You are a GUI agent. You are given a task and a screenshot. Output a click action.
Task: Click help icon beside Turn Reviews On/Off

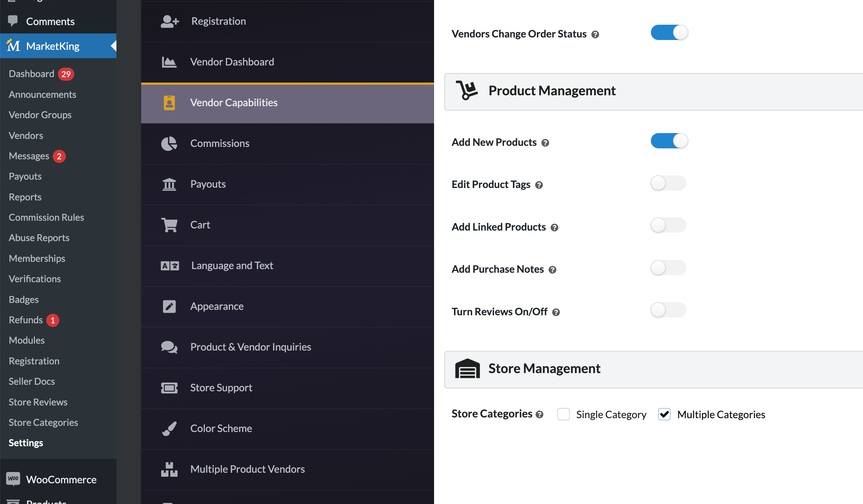pyautogui.click(x=556, y=312)
